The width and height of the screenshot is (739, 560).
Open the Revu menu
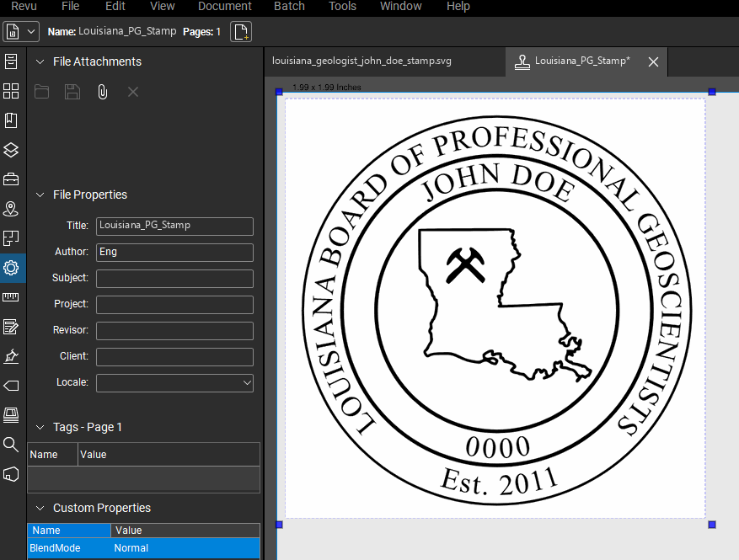[24, 6]
